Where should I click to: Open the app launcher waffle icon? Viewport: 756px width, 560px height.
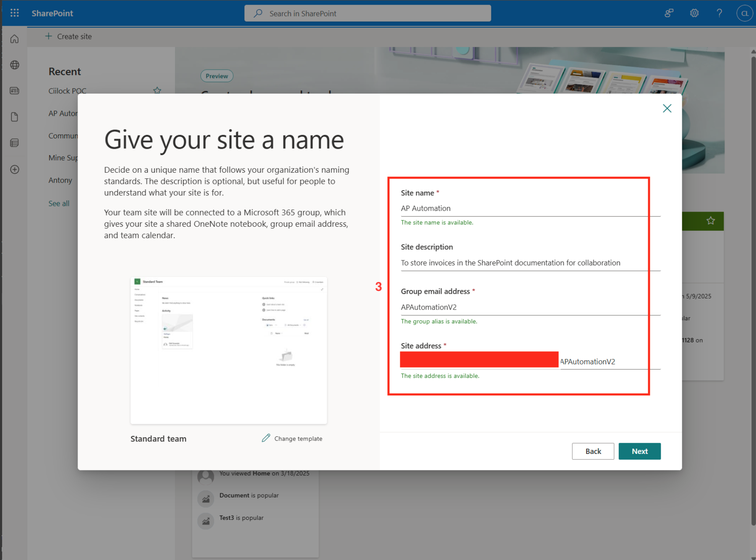point(15,13)
